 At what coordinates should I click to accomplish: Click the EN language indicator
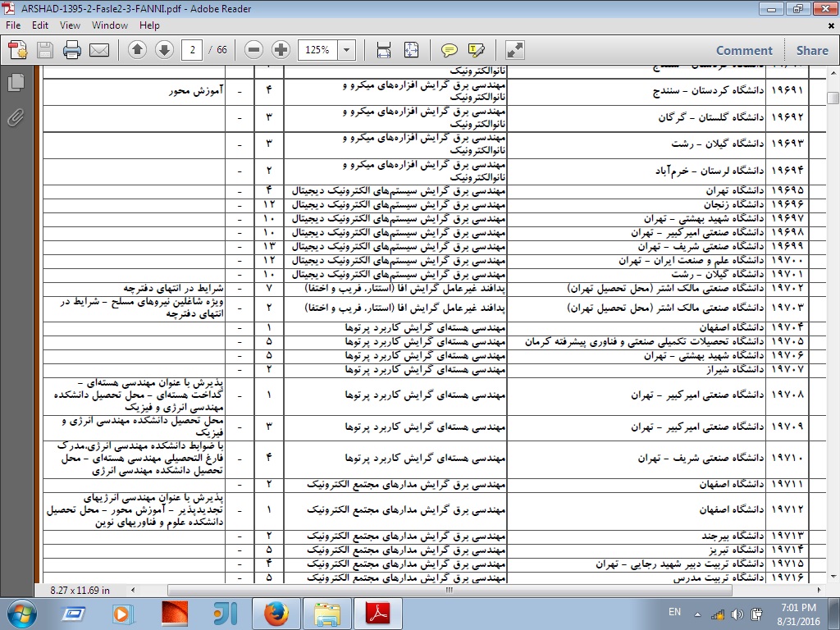674,612
